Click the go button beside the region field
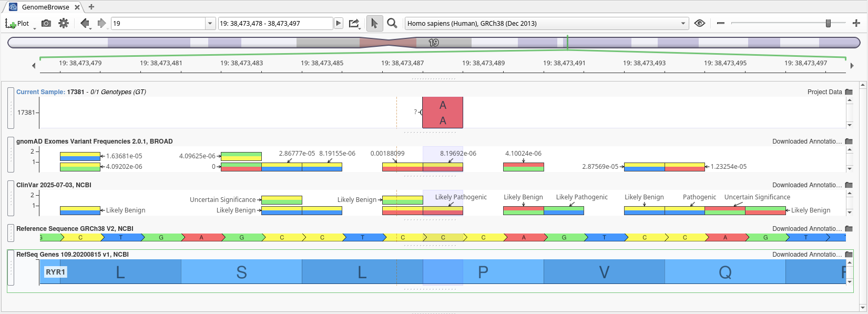Image resolution: width=868 pixels, height=314 pixels. pyautogui.click(x=339, y=23)
